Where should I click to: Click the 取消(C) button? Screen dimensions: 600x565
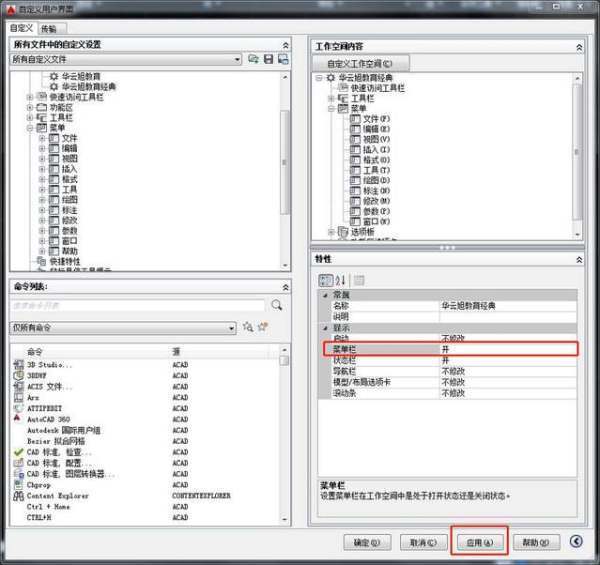423,542
